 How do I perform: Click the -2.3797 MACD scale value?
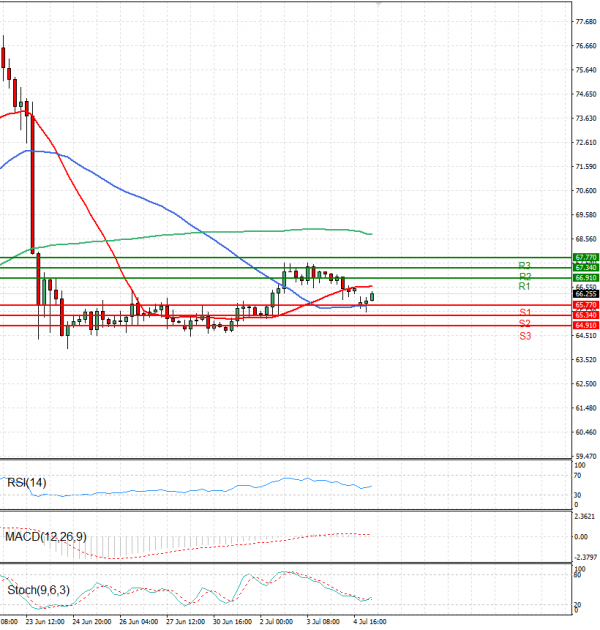[586, 557]
